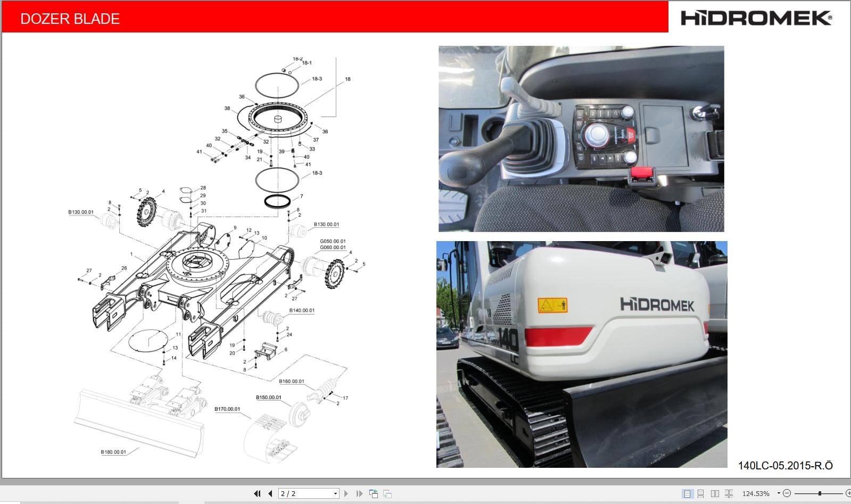Click the B140.00.01 part label
Screen dimensions: 851x504
(302, 310)
